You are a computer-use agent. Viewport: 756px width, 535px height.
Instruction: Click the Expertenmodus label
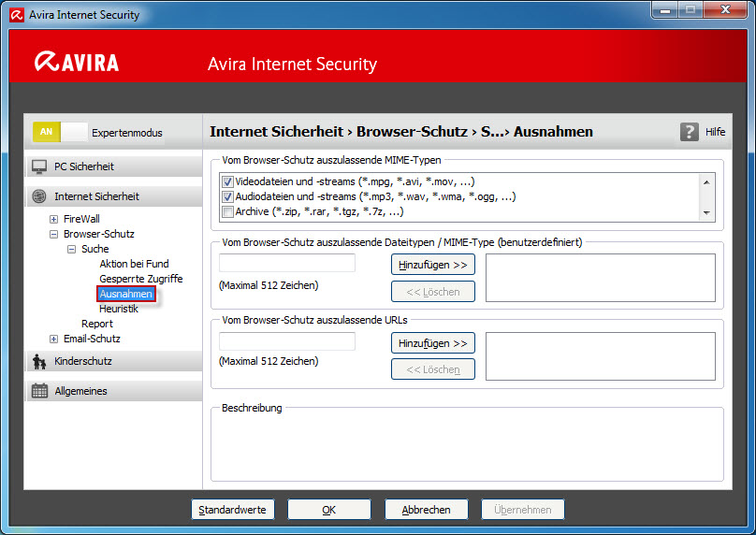[127, 133]
